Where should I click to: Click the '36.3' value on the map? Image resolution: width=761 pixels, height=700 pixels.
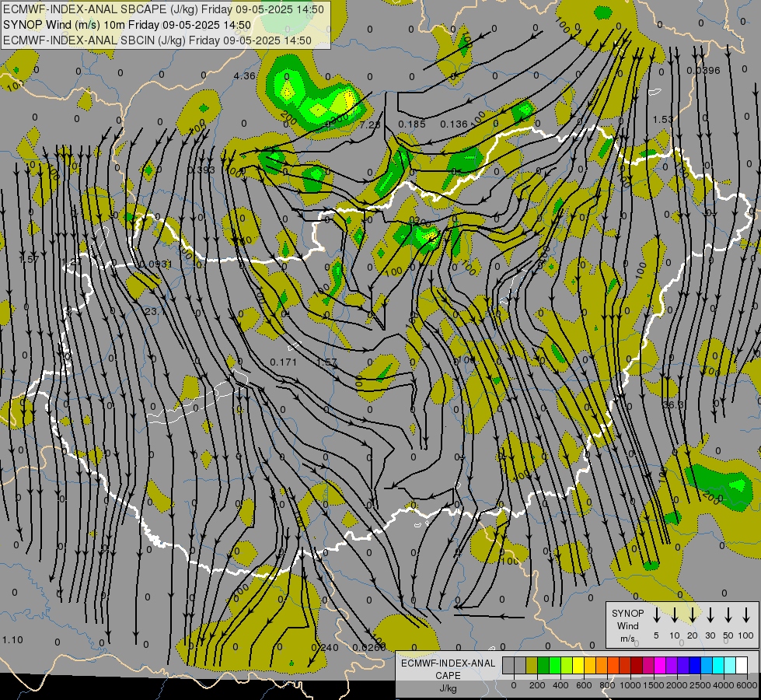[673, 404]
